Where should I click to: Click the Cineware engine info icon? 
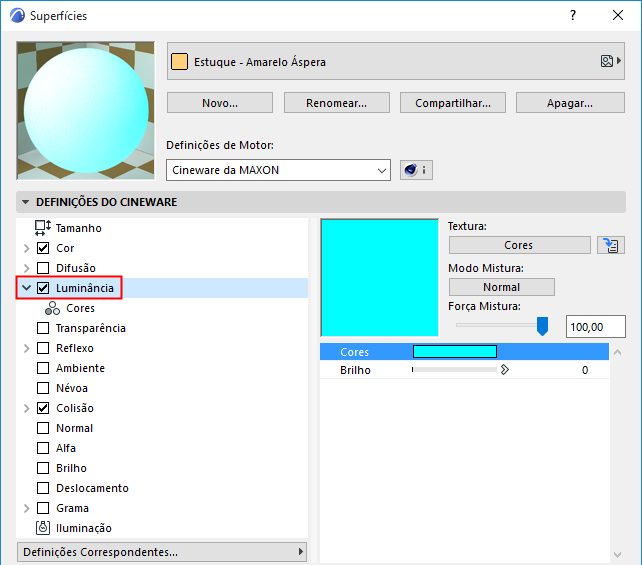[416, 170]
